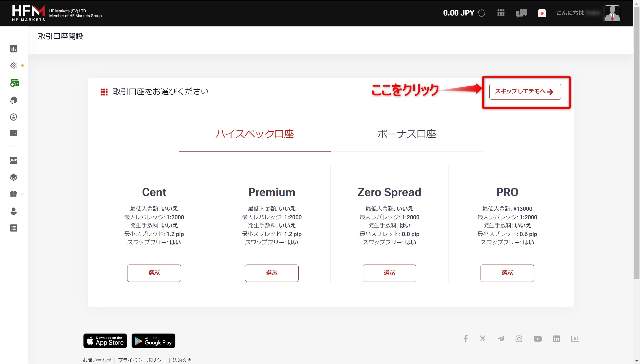Switch to the ボーナス口座 tab

406,134
